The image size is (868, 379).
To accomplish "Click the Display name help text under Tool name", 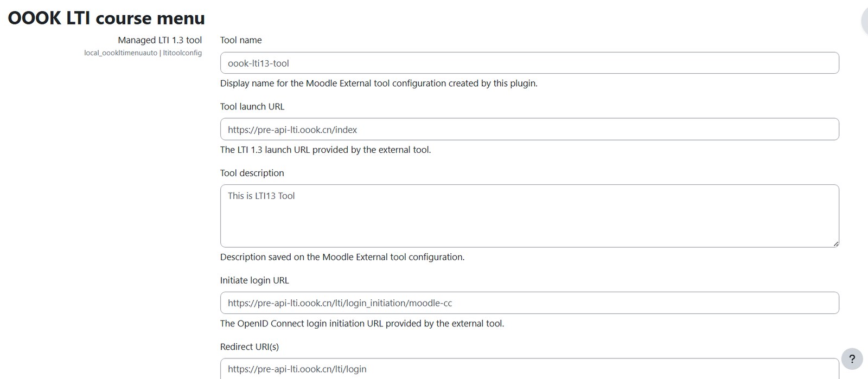I will (x=379, y=83).
